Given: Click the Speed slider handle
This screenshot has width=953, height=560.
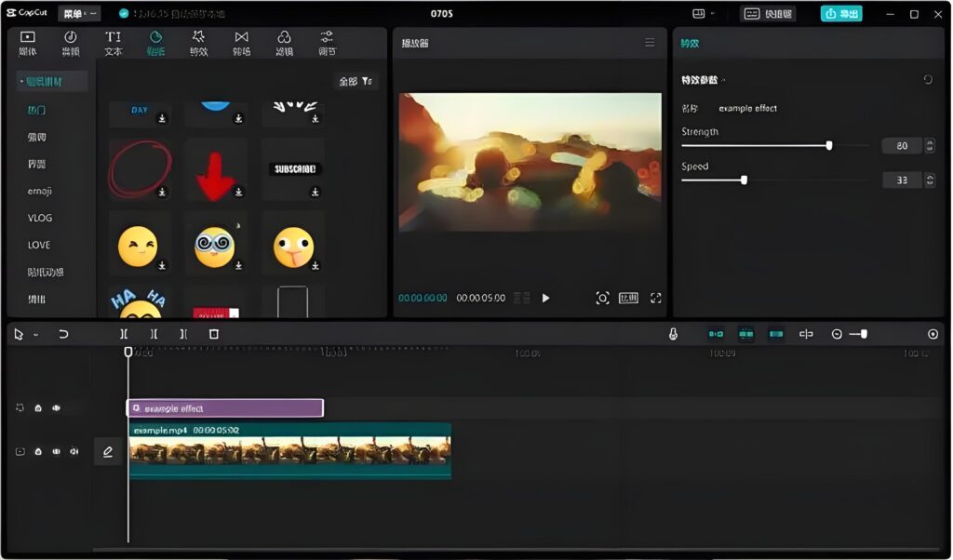Looking at the screenshot, I should coord(744,180).
